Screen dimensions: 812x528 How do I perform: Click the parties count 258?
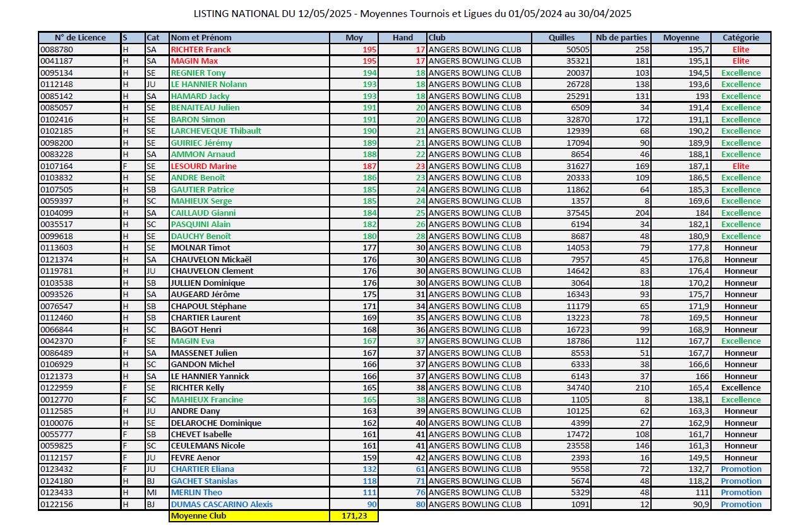[621, 49]
